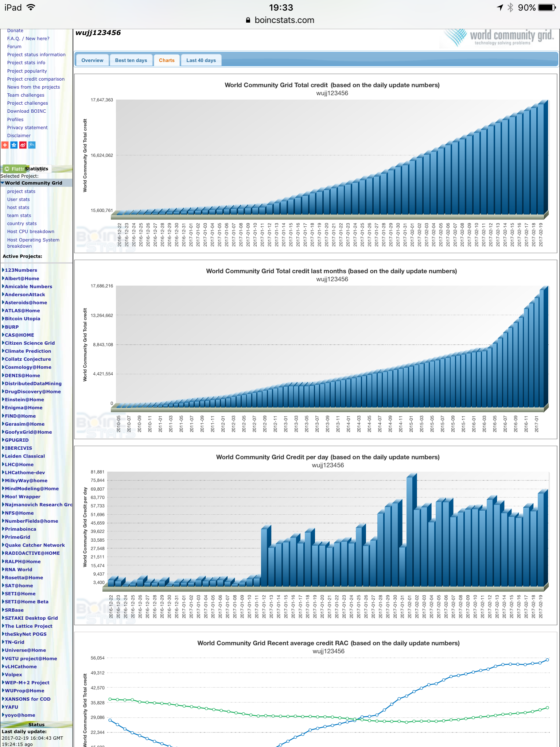560x747 pixels.
Task: Open Project popularity link
Action: coord(27,71)
